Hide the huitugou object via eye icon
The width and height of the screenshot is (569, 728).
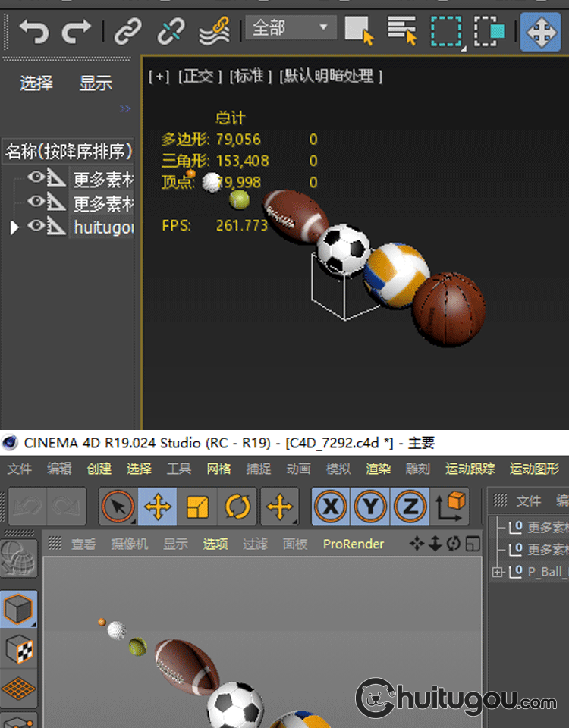36,226
